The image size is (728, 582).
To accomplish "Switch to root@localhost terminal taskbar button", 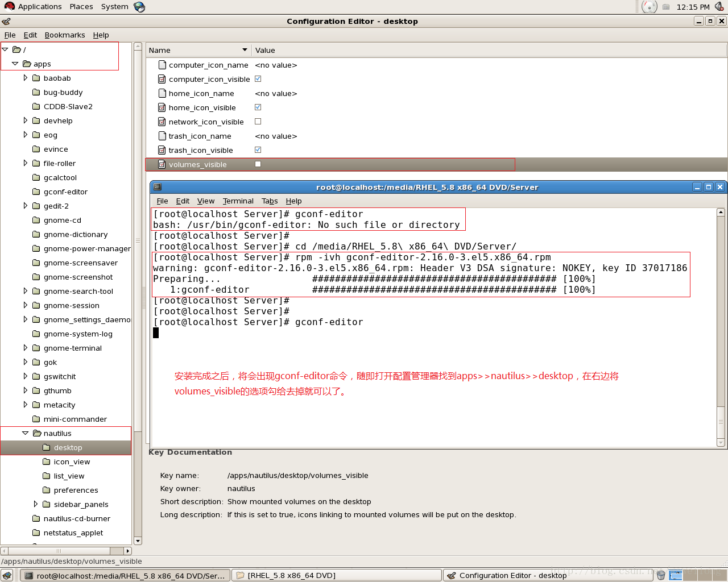I will coord(125,575).
